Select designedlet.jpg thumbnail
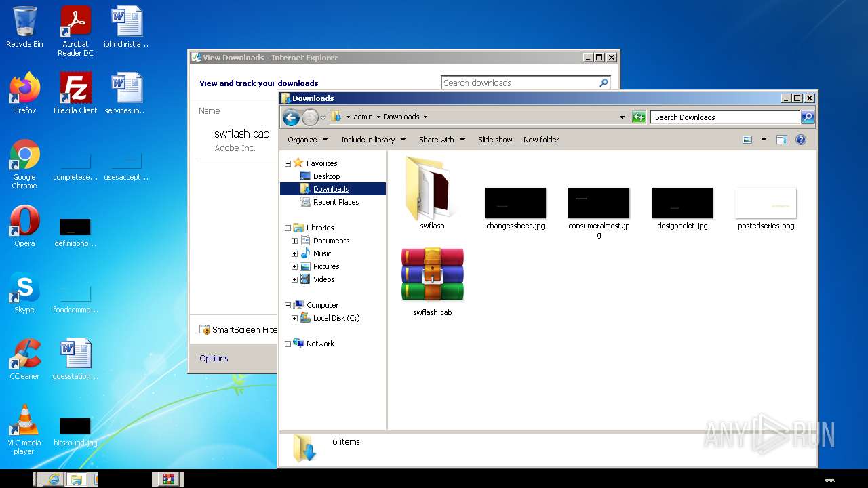This screenshot has height=488, width=868. (682, 208)
